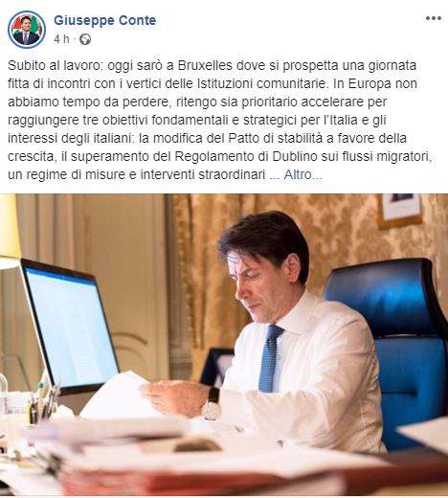Click the computer monitor shown in the photo
This screenshot has height=498, width=448.
69,324
